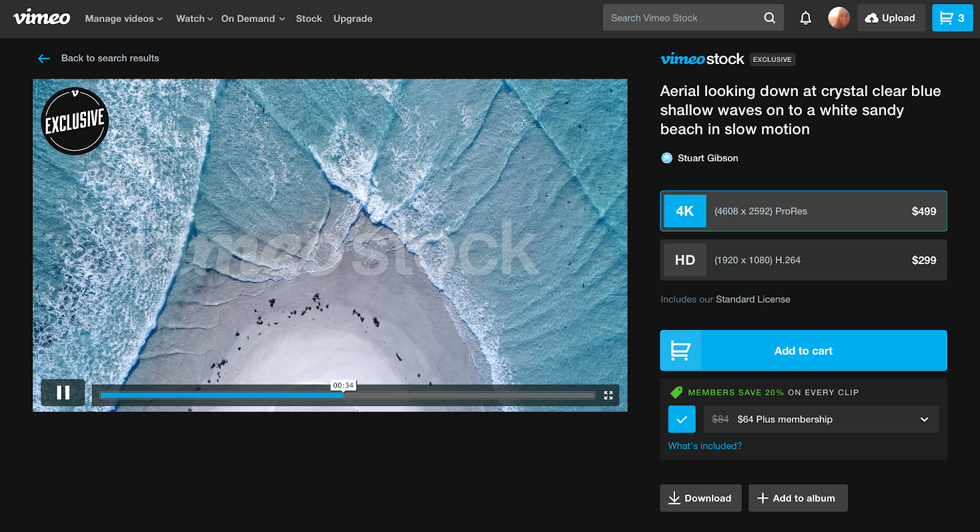Expand the On Demand menu
Screen dimensions: 980x532
click(252, 19)
